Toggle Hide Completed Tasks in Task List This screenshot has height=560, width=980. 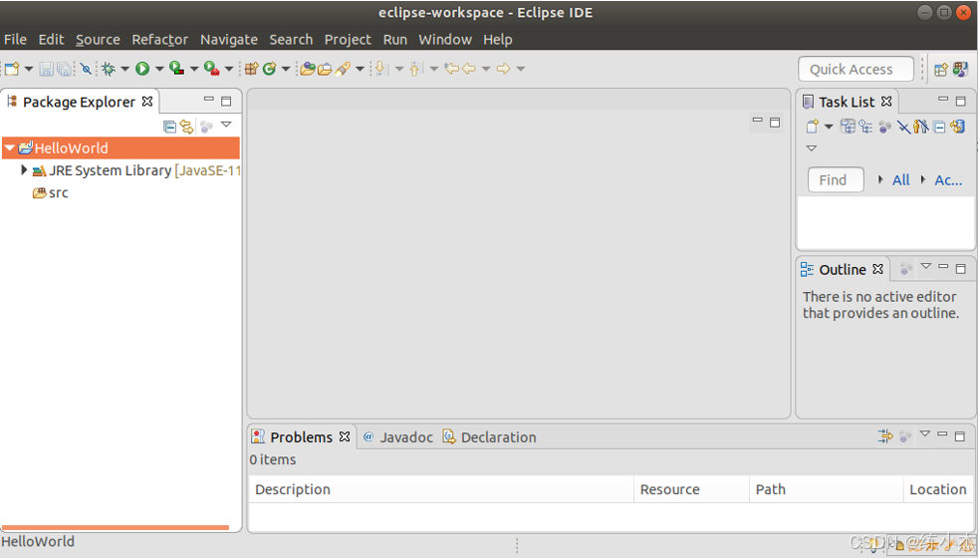point(903,127)
